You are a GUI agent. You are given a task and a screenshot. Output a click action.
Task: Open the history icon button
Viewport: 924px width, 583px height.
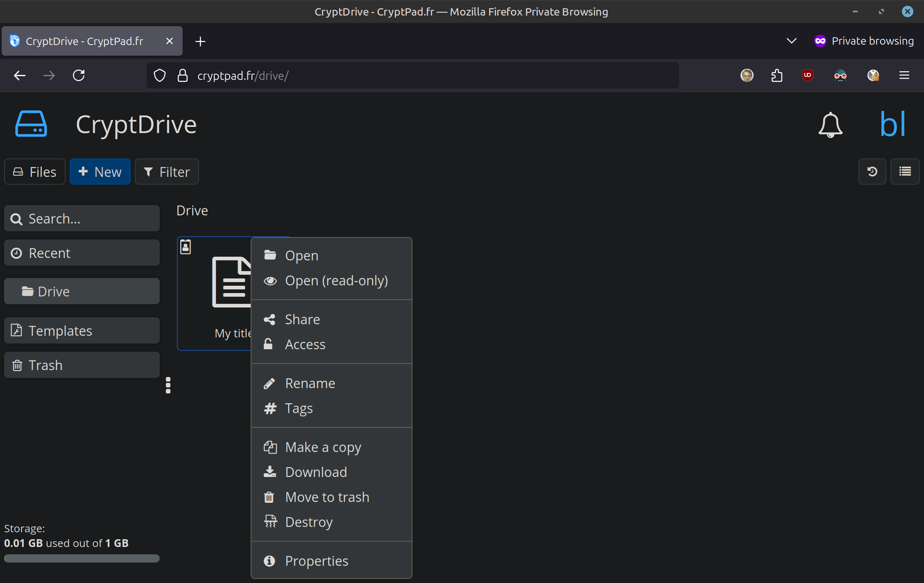(872, 172)
